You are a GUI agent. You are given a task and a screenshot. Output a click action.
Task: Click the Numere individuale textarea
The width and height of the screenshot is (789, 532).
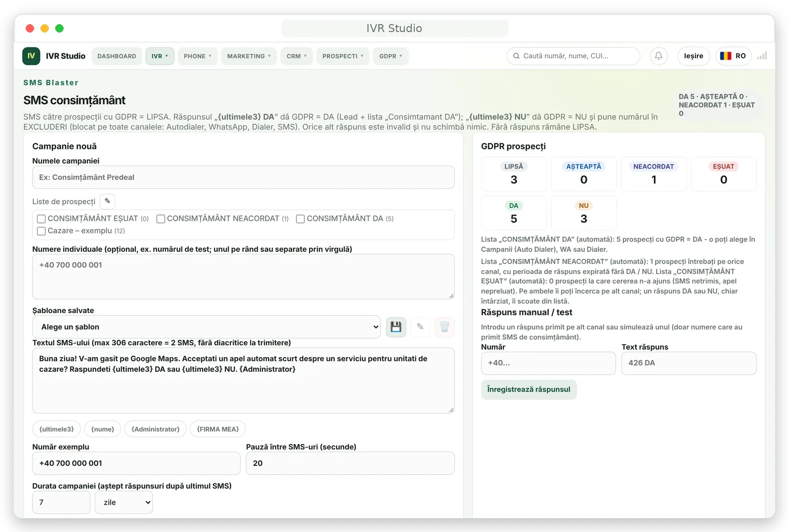244,277
